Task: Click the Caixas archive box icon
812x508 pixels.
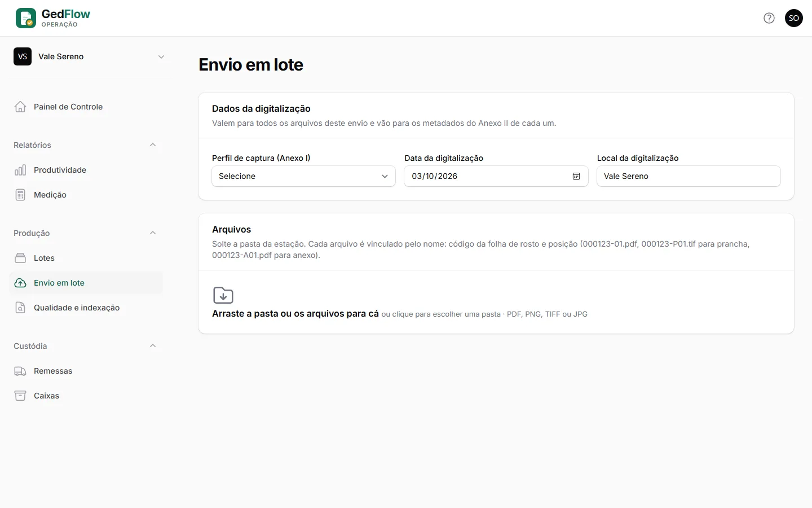Action: point(20,396)
